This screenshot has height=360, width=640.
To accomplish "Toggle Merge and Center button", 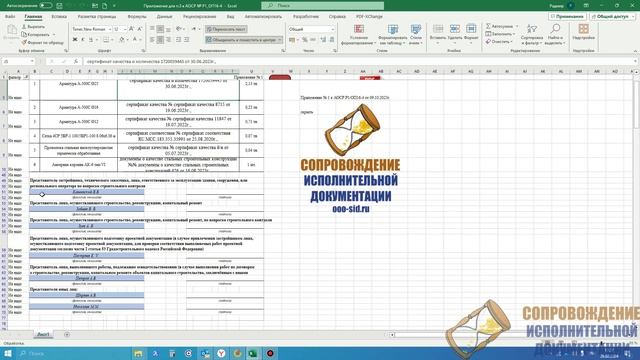I will [x=241, y=40].
